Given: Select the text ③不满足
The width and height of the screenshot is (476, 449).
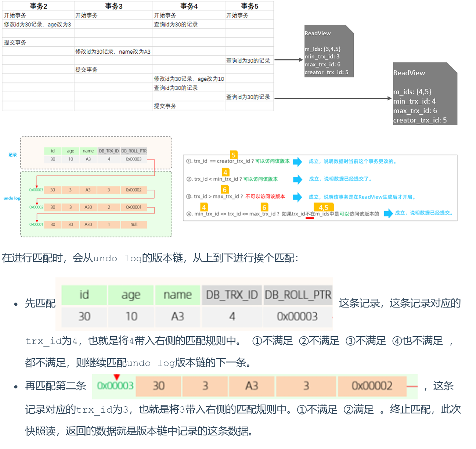Looking at the screenshot, I should (365, 341).
